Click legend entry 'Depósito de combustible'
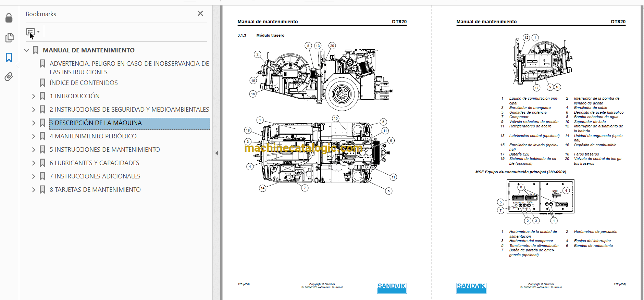Viewport: 644px width, 300px height. pyautogui.click(x=595, y=145)
